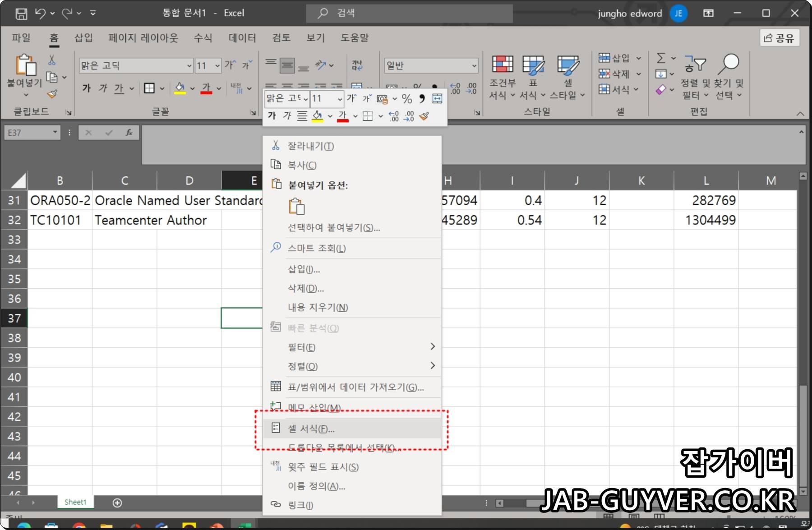
Task: Click the 검색 search box
Action: point(409,14)
